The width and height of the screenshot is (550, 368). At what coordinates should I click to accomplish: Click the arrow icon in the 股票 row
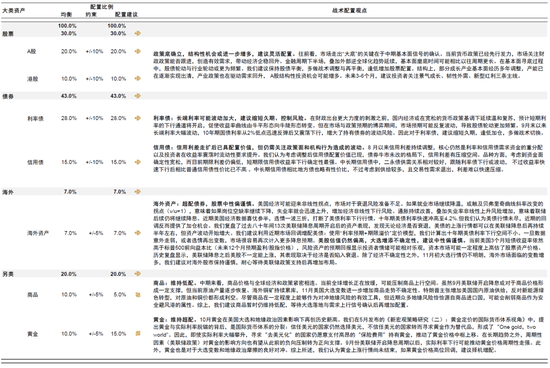coord(138,33)
